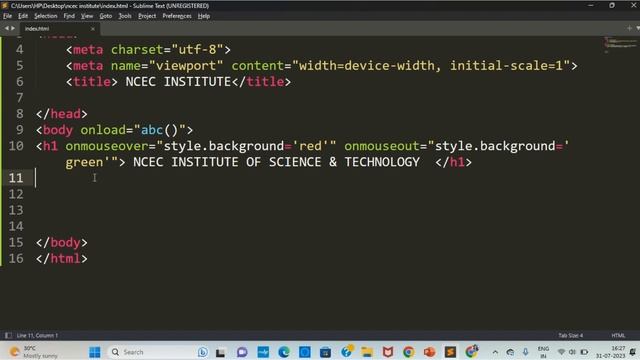Click the closing </head> tag
This screenshot has width=640, height=360.
click(x=62, y=114)
